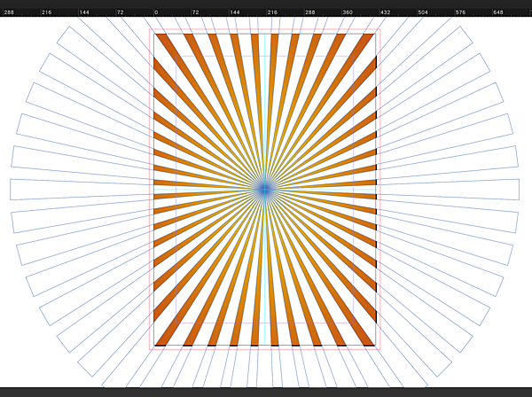Click the ruler mark labeled 360

click(348, 12)
